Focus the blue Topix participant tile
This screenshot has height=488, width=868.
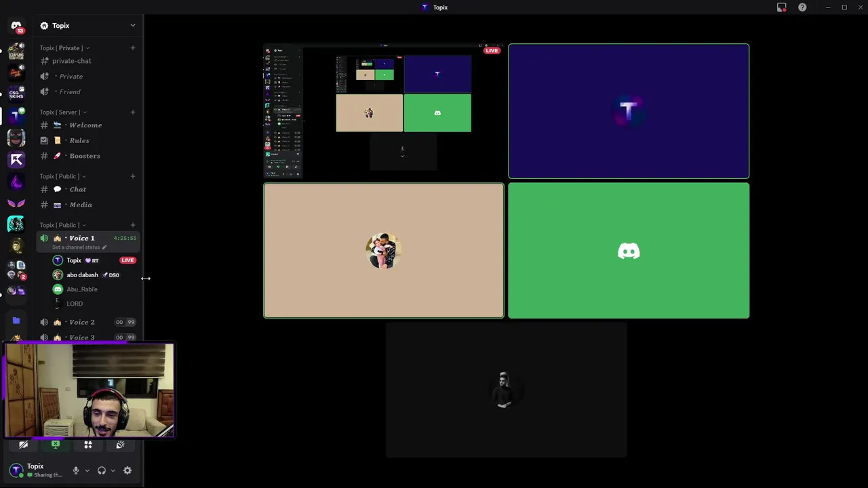(x=629, y=111)
